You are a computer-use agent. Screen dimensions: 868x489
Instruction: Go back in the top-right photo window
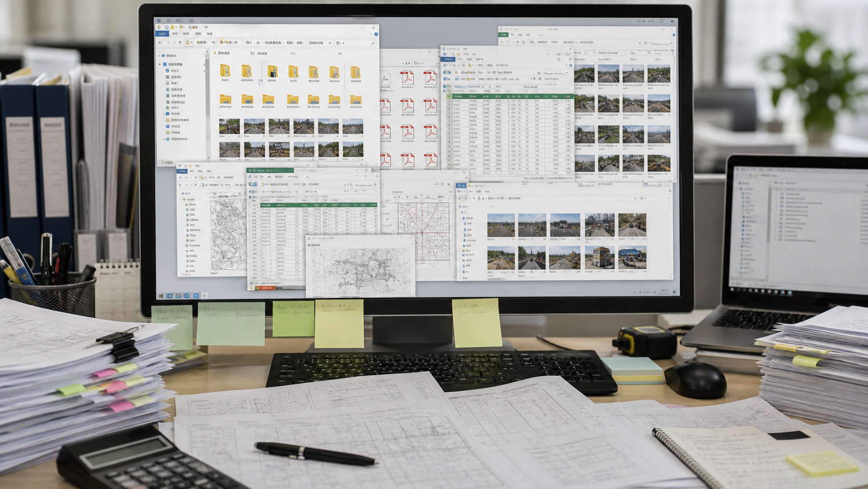point(501,42)
